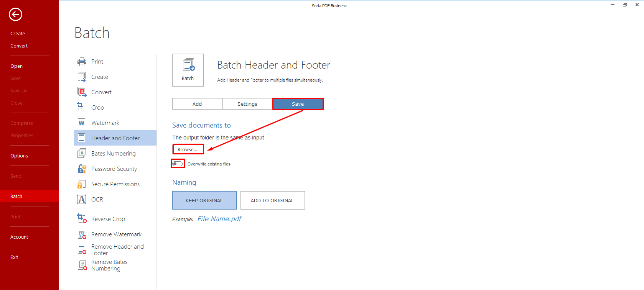Image resolution: width=644 pixels, height=290 pixels.
Task: Click the Remove Header and Footer icon
Action: tap(82, 249)
